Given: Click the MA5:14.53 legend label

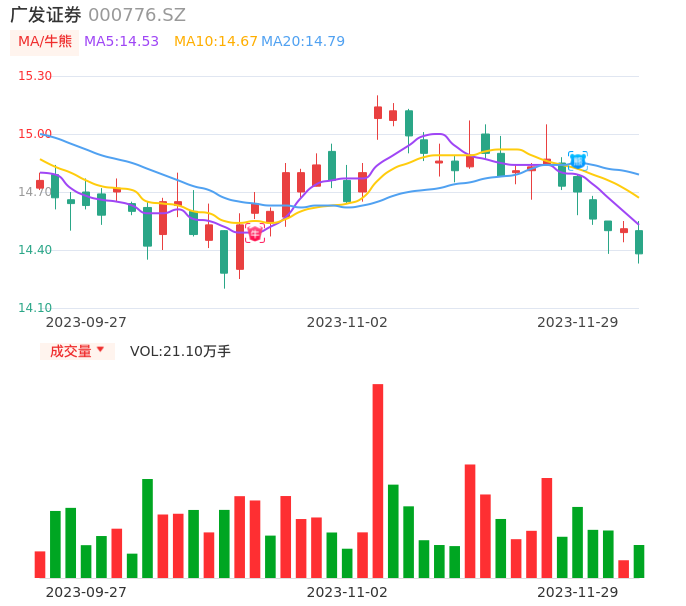Looking at the screenshot, I should (121, 42).
